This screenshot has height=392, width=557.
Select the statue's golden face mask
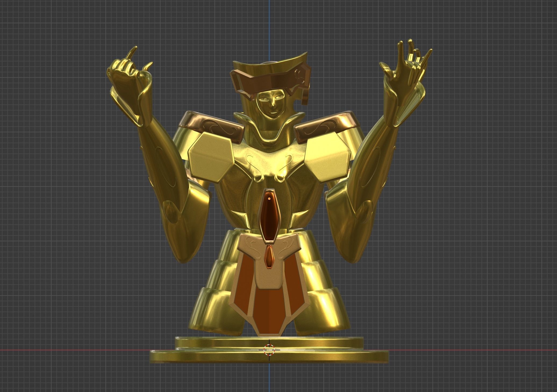pyautogui.click(x=270, y=104)
